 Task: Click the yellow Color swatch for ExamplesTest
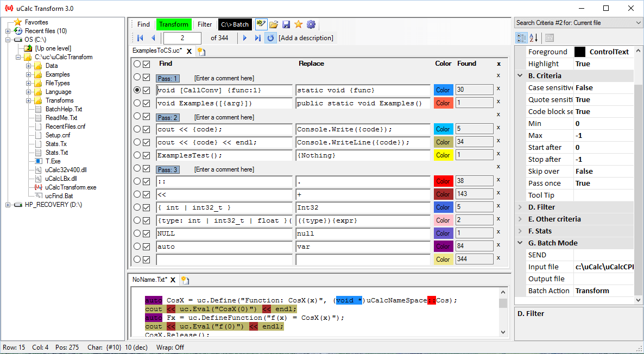pyautogui.click(x=443, y=155)
